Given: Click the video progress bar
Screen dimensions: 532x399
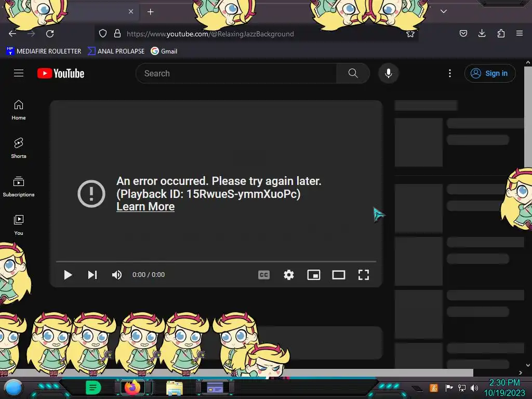Looking at the screenshot, I should [216, 262].
